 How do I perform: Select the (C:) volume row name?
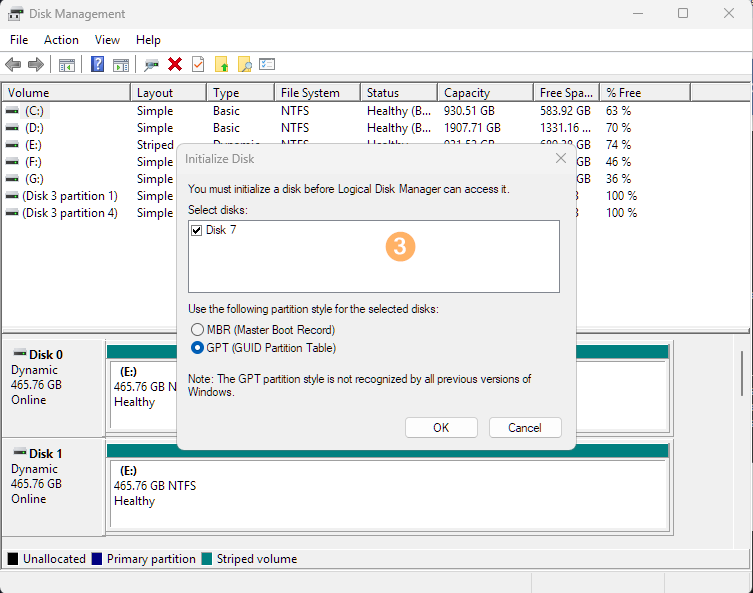coord(35,111)
